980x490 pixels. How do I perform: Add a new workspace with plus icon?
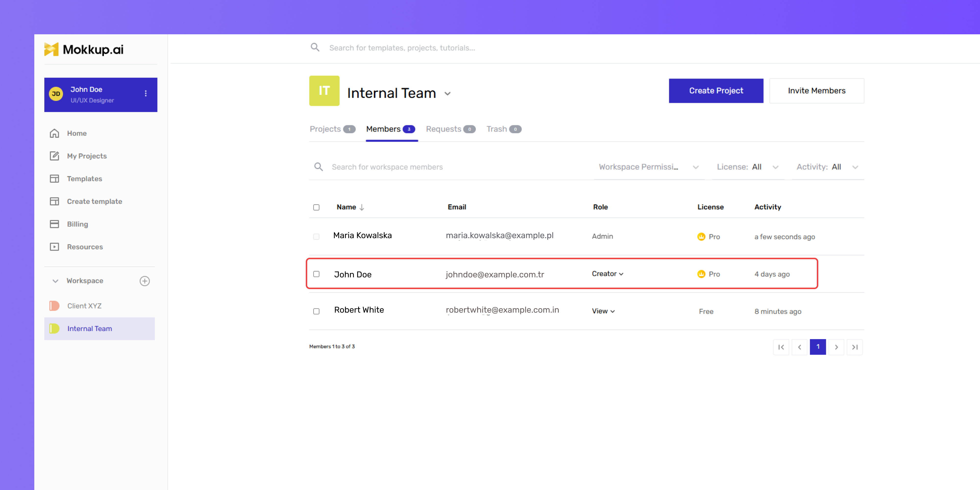145,281
